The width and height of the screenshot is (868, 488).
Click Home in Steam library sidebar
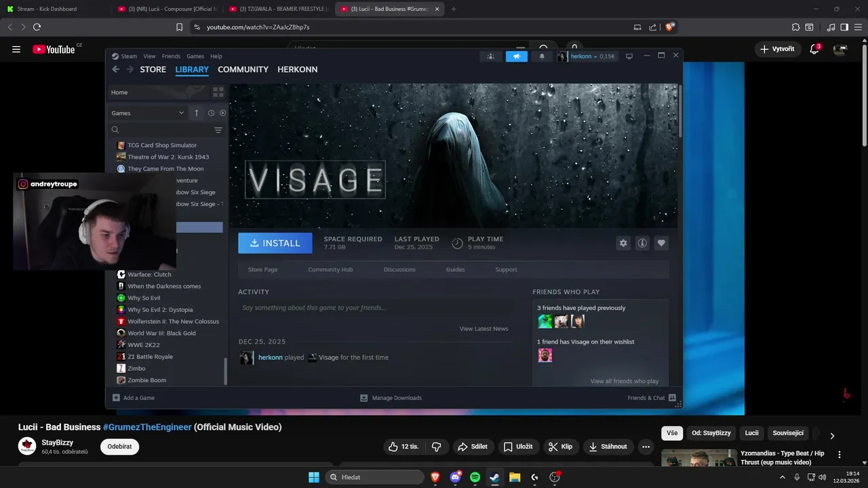point(119,92)
